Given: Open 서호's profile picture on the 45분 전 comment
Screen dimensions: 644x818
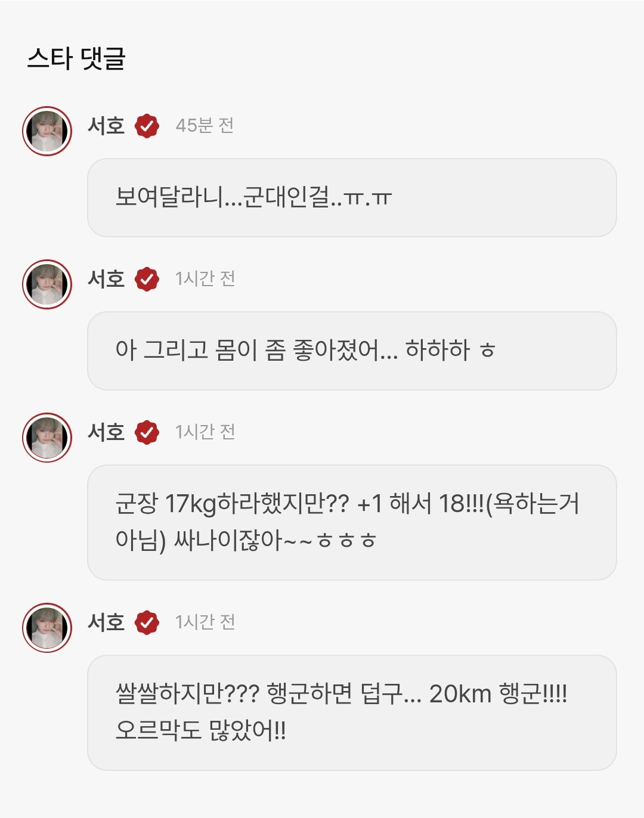Looking at the screenshot, I should [x=47, y=131].
